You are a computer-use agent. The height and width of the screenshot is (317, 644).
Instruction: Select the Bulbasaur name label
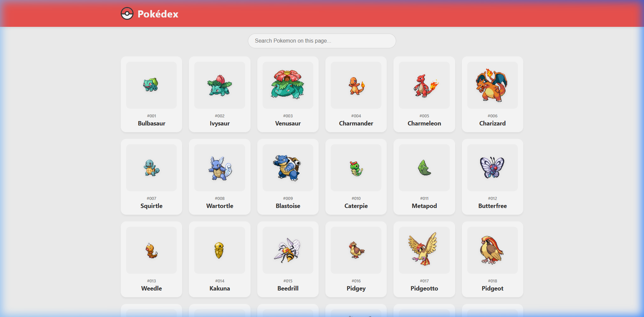click(151, 123)
